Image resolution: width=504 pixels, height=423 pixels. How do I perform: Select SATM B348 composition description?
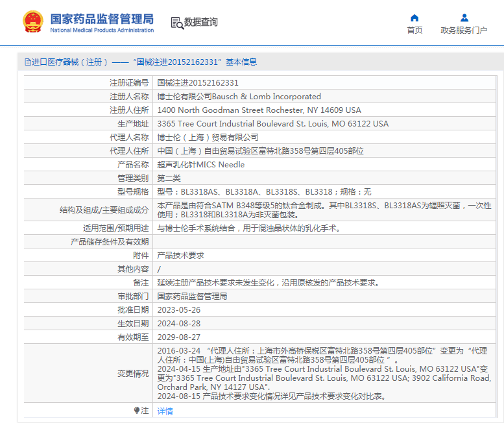coord(324,210)
